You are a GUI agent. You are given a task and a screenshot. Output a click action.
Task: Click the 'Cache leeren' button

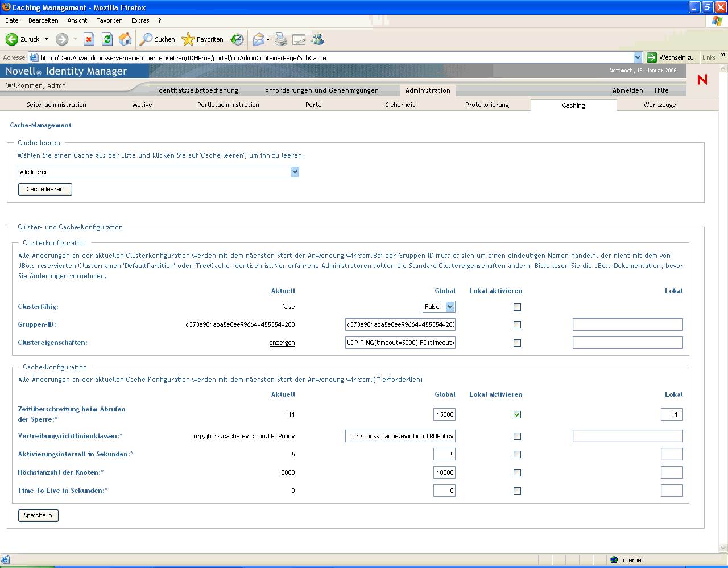tap(45, 189)
